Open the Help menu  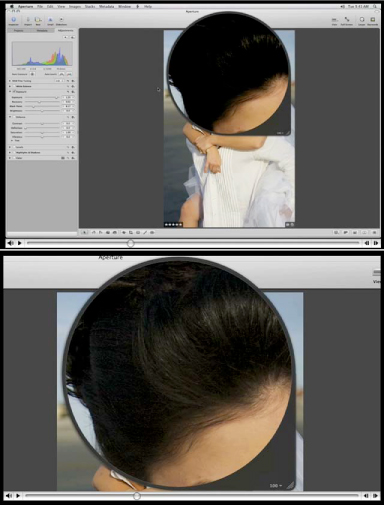[x=148, y=7]
